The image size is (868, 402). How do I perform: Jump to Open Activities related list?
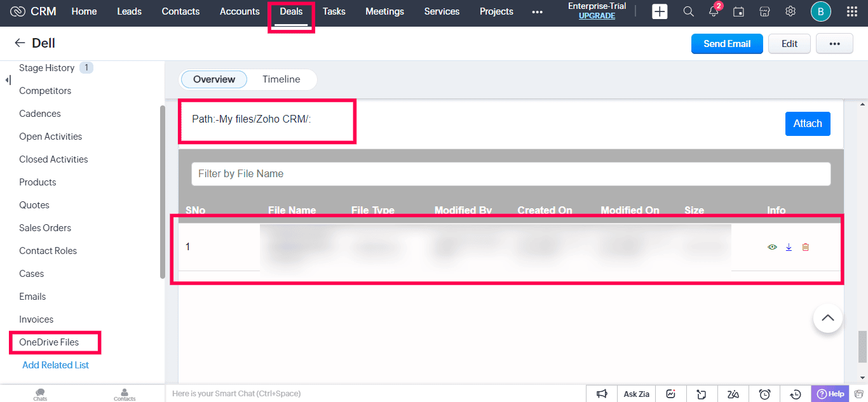(50, 137)
